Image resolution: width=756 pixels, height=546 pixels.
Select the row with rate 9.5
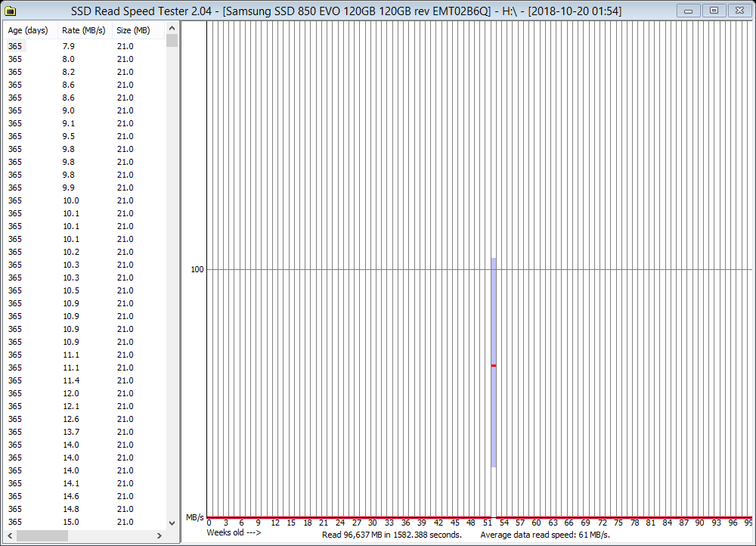click(85, 136)
